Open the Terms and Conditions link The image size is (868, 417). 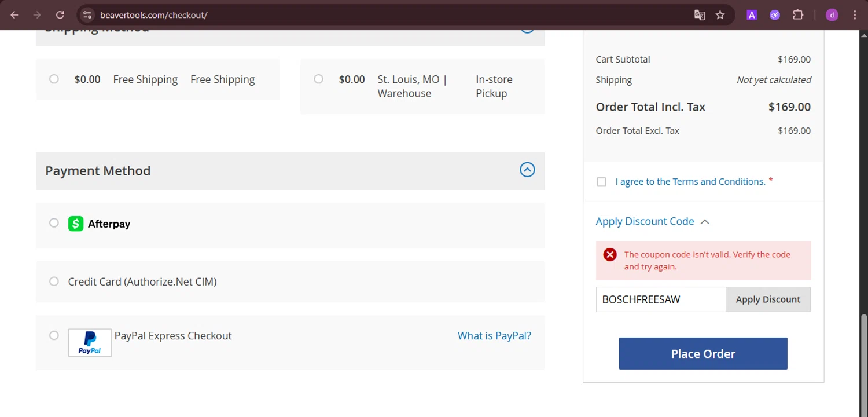[690, 182]
